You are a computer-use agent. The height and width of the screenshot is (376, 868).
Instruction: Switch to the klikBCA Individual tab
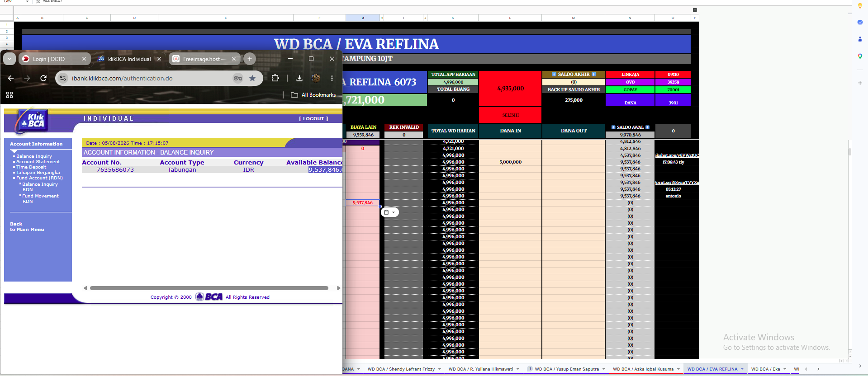click(129, 59)
